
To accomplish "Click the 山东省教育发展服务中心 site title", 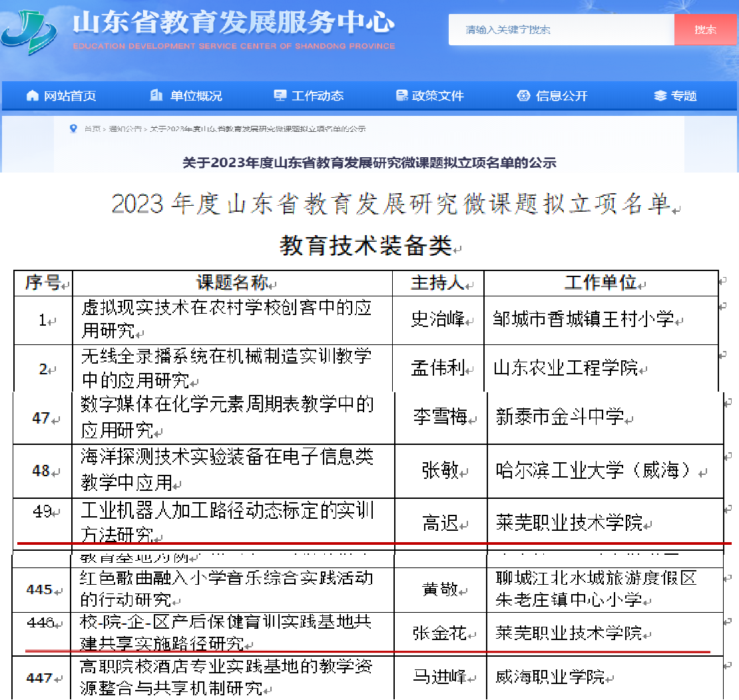I will (234, 23).
